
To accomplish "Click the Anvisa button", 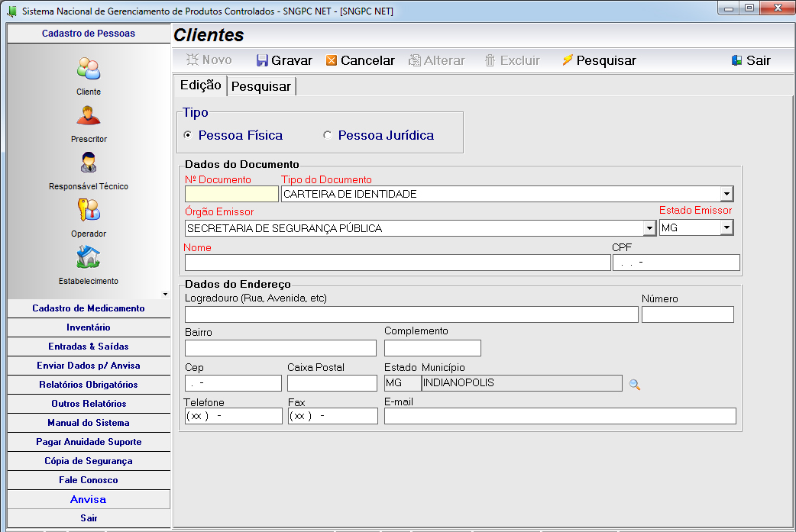I will [x=89, y=499].
